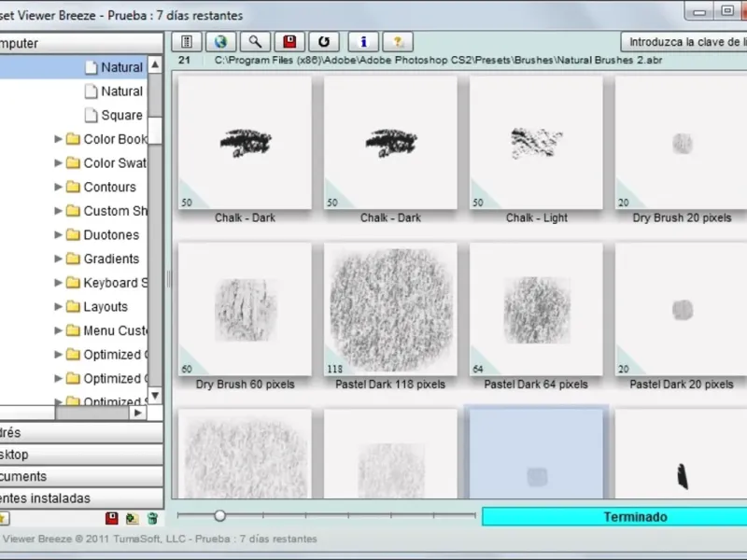
Task: Click the refresh arrow icon
Action: (324, 42)
